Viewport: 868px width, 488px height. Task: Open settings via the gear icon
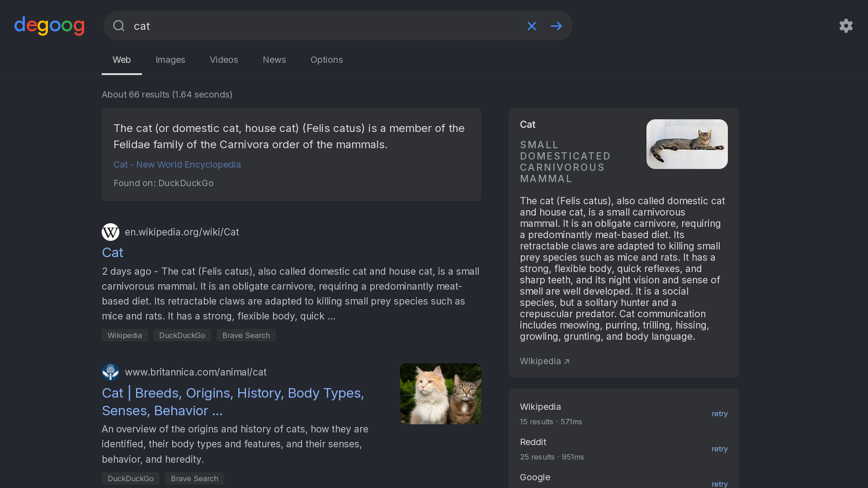click(x=846, y=26)
